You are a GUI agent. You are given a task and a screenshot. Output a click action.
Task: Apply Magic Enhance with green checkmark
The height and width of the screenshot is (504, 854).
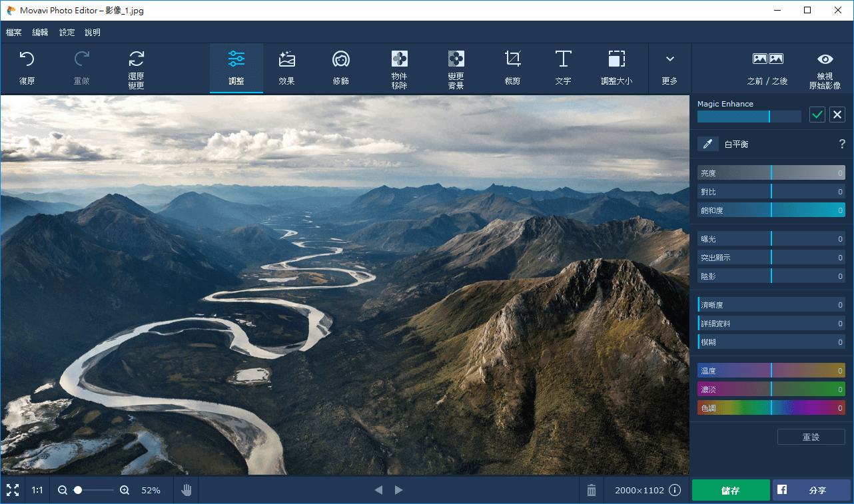tap(817, 115)
